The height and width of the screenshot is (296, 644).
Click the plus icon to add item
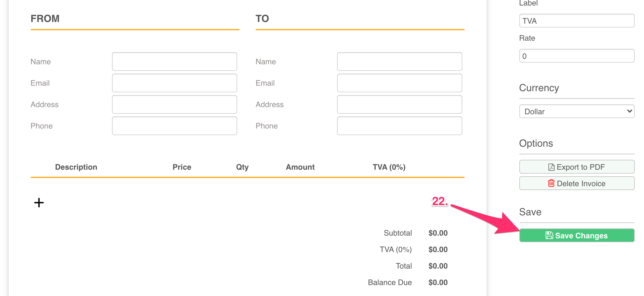[39, 203]
